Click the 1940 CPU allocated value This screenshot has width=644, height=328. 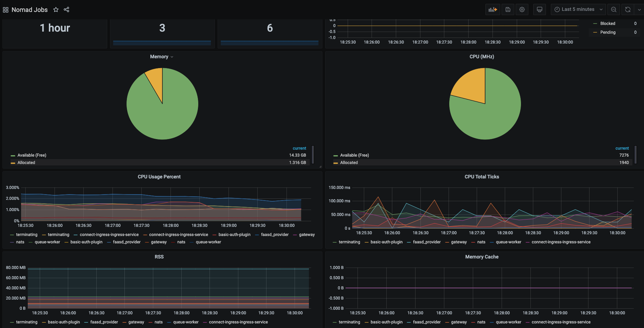[x=624, y=163]
